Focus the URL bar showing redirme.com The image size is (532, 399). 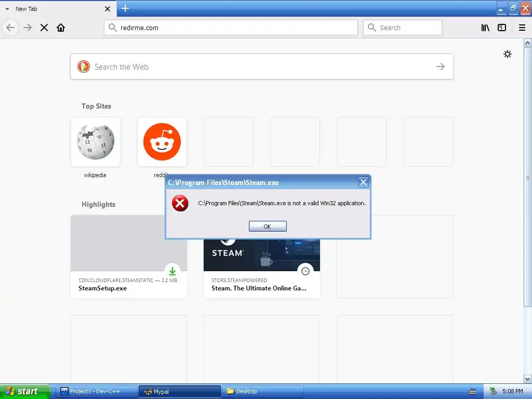(231, 28)
